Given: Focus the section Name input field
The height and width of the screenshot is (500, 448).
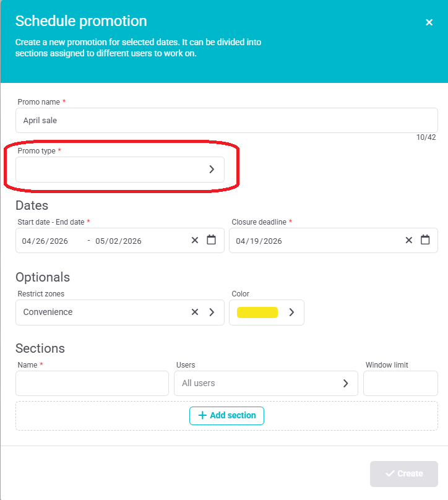Looking at the screenshot, I should click(x=92, y=384).
